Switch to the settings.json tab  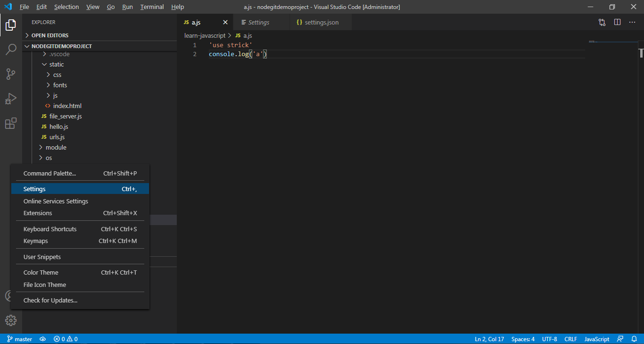(321, 22)
